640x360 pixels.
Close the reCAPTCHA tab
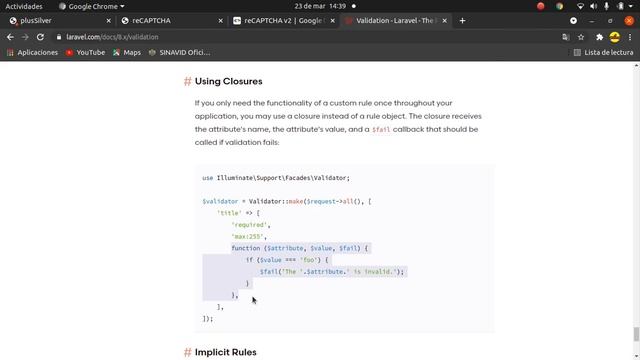[220, 21]
